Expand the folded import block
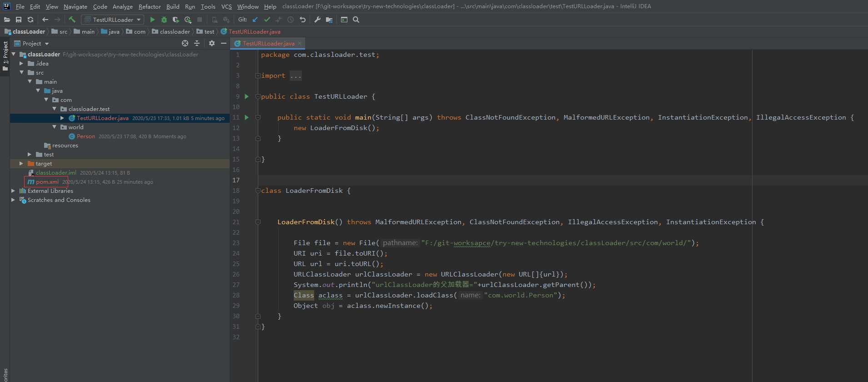This screenshot has width=868, height=382. tap(258, 75)
